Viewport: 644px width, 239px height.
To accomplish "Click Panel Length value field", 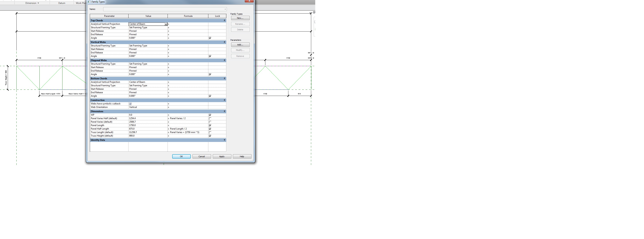I will click(x=147, y=125).
